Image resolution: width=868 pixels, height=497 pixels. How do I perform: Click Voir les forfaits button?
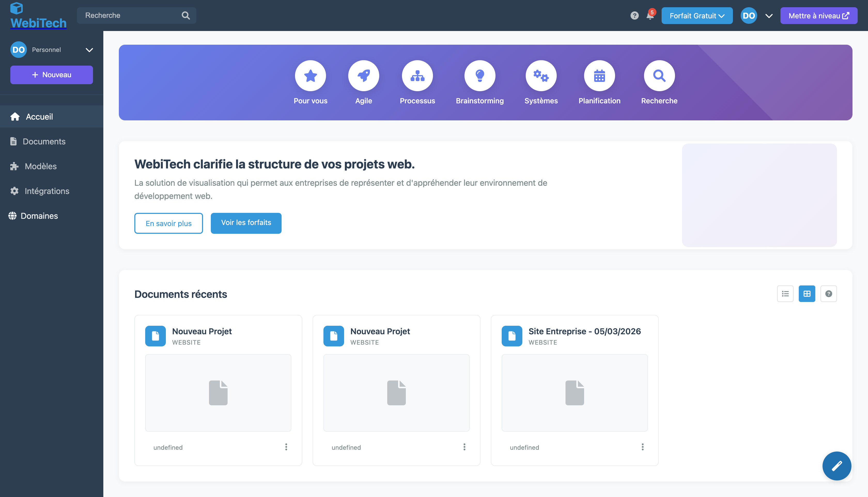[x=246, y=223]
